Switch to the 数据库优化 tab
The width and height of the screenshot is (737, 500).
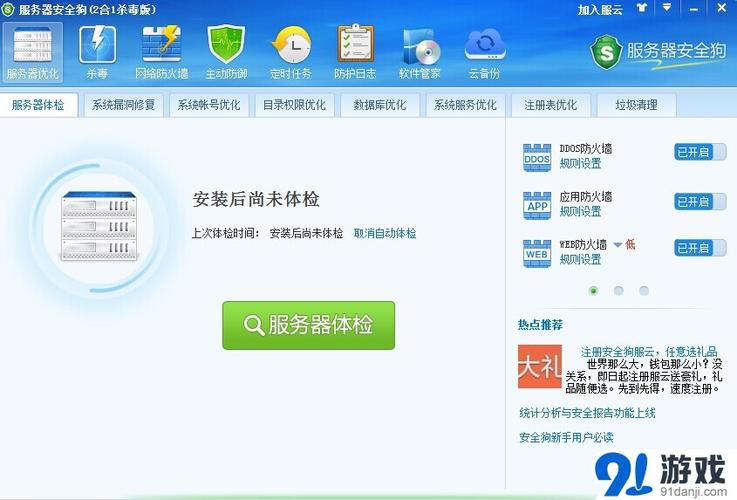[380, 105]
